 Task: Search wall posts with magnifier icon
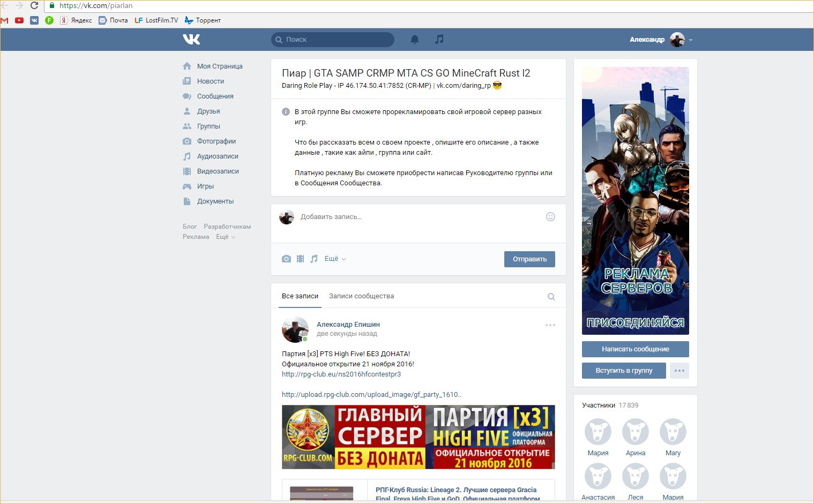tap(551, 297)
